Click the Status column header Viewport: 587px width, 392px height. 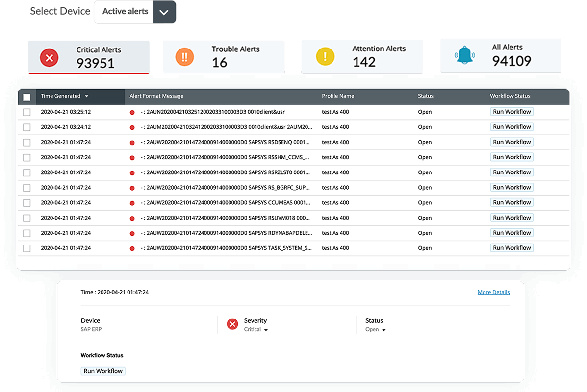(x=426, y=96)
